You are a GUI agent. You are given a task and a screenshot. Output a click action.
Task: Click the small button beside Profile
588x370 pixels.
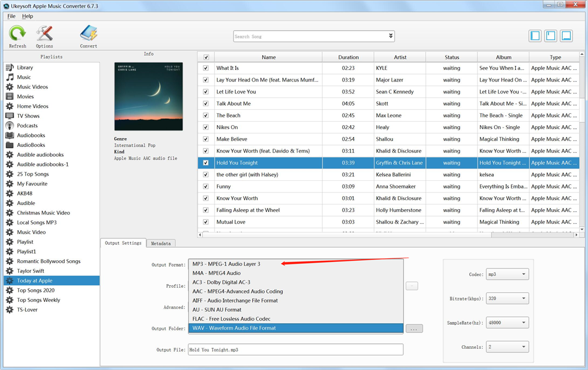coord(412,286)
